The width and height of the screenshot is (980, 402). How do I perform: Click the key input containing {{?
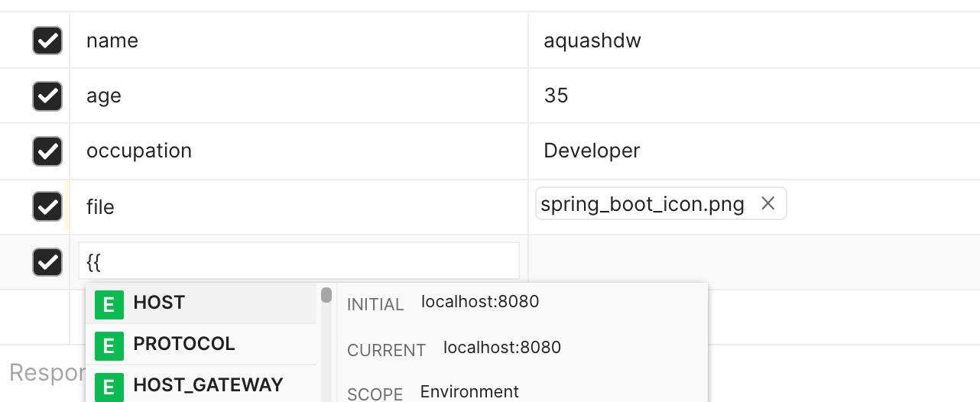[298, 261]
